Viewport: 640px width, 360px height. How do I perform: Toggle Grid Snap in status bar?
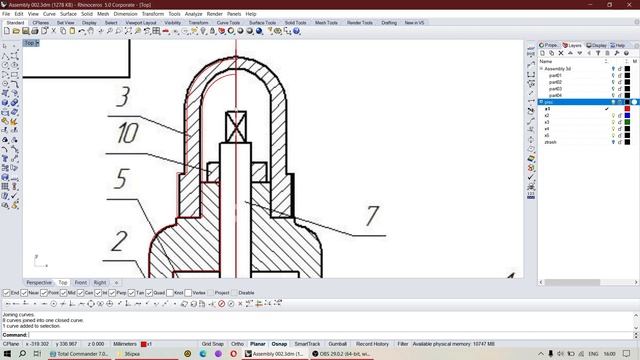click(x=213, y=344)
